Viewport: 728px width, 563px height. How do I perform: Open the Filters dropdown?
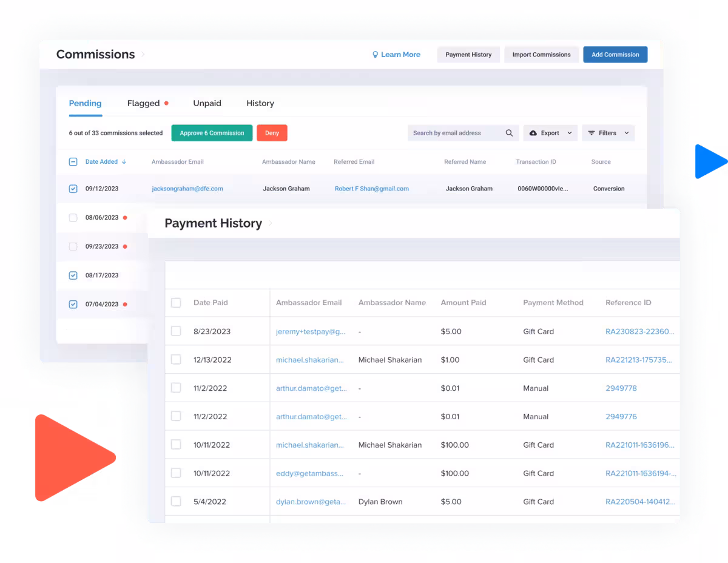tap(608, 133)
